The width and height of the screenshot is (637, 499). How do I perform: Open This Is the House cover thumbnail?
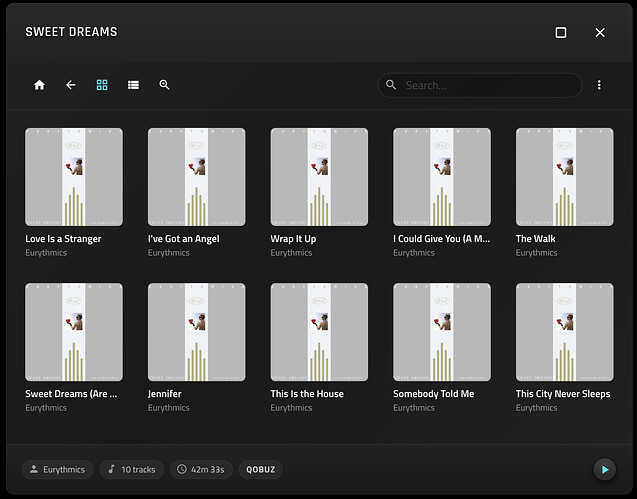(x=319, y=332)
